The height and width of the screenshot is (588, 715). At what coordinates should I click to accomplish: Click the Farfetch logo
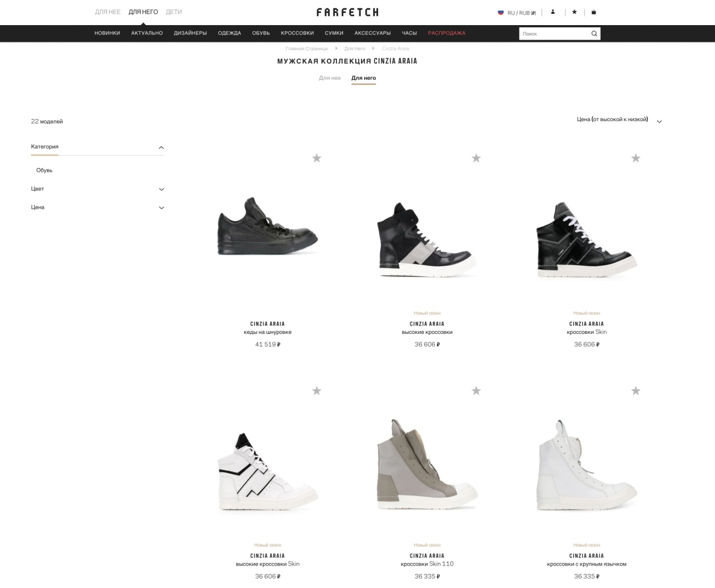tap(347, 12)
